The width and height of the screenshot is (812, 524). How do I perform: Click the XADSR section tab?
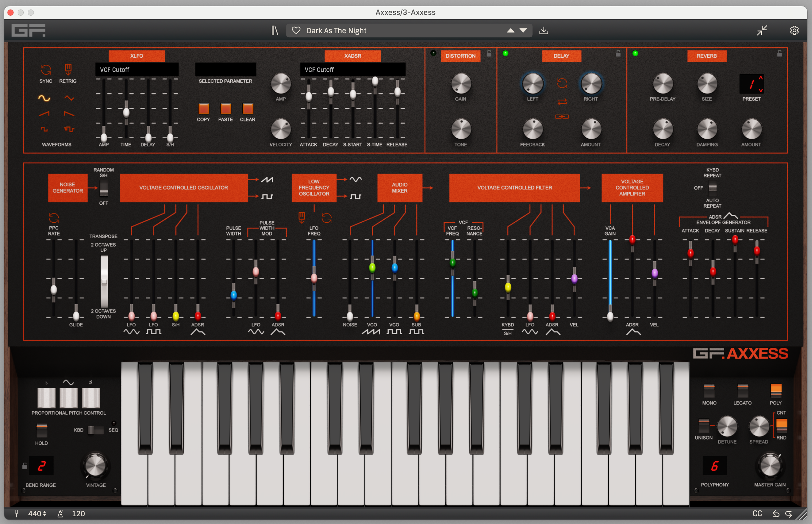pyautogui.click(x=352, y=56)
